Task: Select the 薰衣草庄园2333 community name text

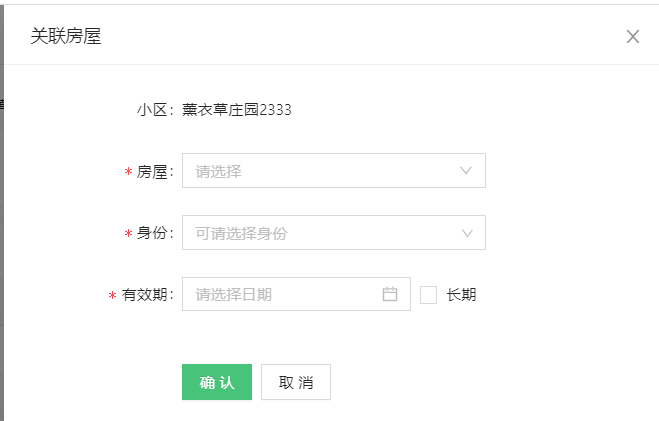Action: 237,110
